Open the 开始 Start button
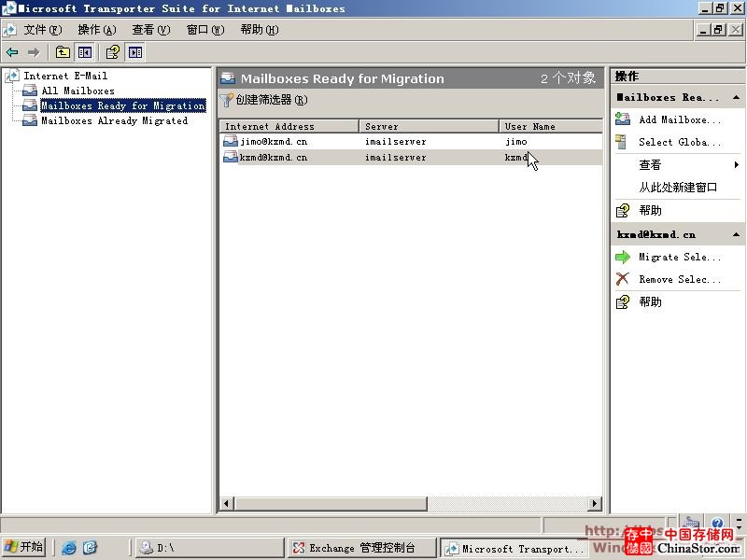Viewport: 747px width, 560px height. (x=22, y=547)
